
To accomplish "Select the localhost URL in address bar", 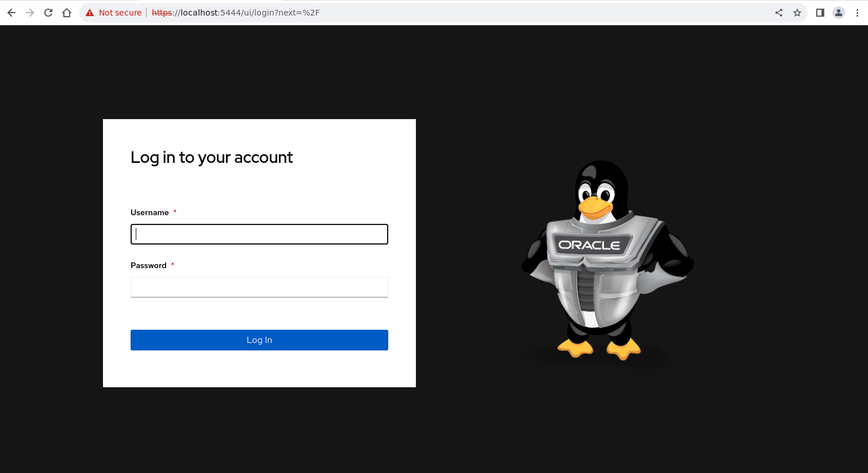I will tap(236, 13).
